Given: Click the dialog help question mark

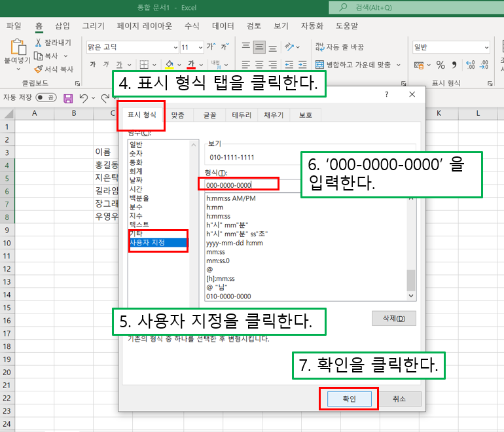Looking at the screenshot, I should tap(386, 94).
